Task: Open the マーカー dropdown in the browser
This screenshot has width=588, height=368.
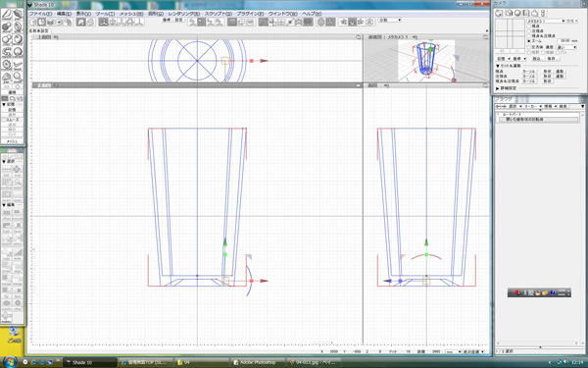Action: point(532,107)
